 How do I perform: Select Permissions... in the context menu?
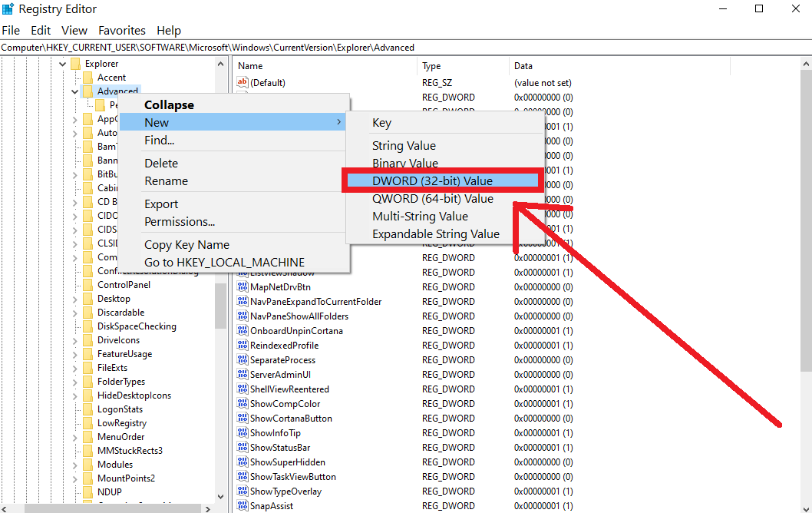tap(180, 222)
